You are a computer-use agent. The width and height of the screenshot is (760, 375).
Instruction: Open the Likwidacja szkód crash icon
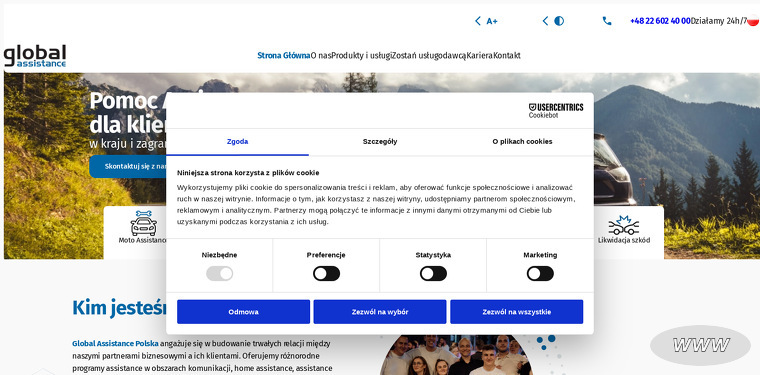(623, 225)
